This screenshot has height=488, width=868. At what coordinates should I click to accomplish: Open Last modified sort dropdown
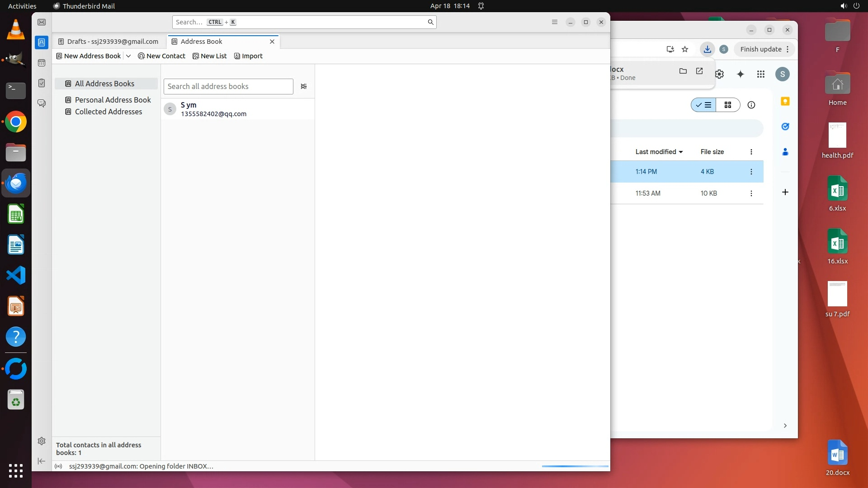[x=659, y=152]
